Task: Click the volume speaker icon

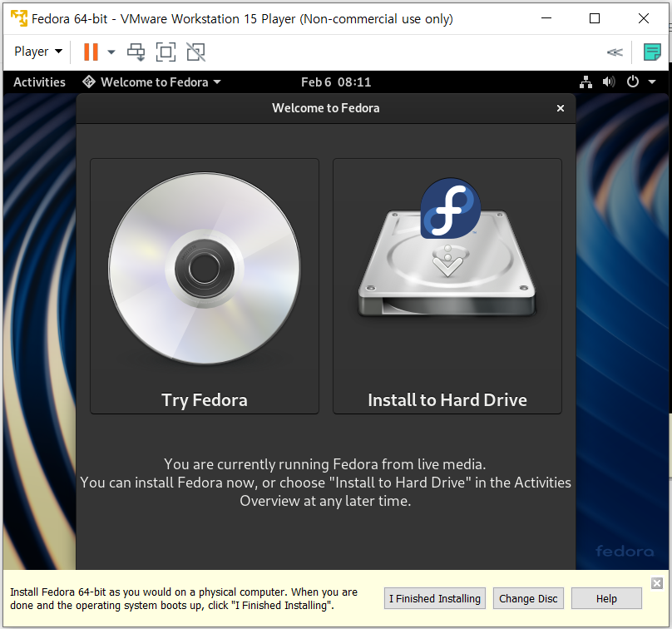Action: coord(609,82)
